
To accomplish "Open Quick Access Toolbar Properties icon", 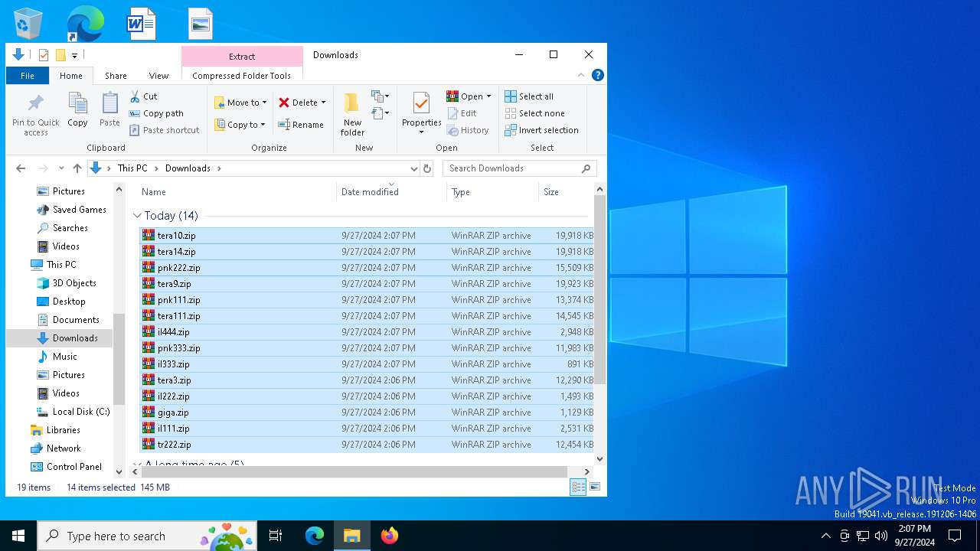I will tap(44, 55).
